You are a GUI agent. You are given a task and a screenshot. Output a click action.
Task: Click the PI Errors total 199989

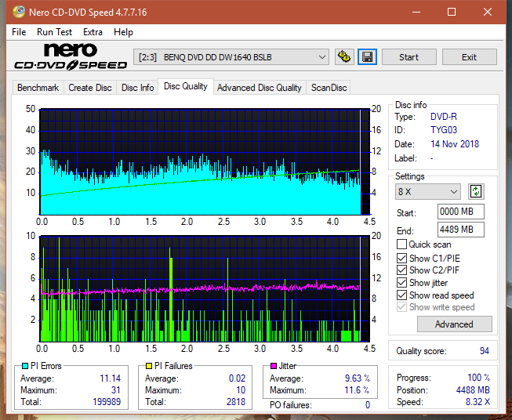(107, 402)
